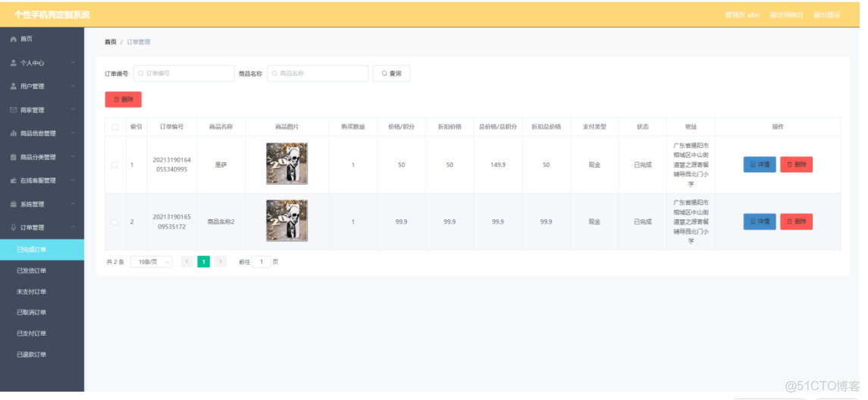Click the 订单编号 column header
Screen dimensions: 868x400
[x=171, y=127]
